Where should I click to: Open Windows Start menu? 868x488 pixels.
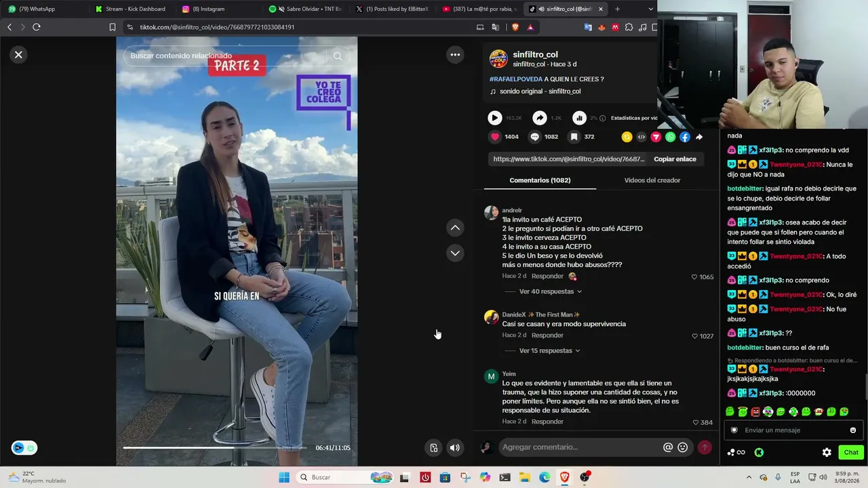click(284, 477)
